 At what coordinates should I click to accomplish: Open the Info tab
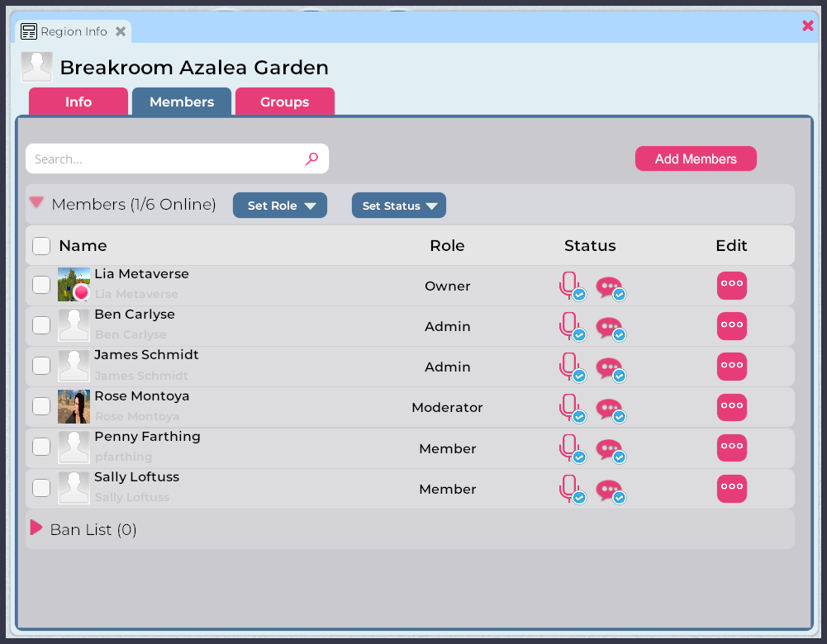pos(78,101)
